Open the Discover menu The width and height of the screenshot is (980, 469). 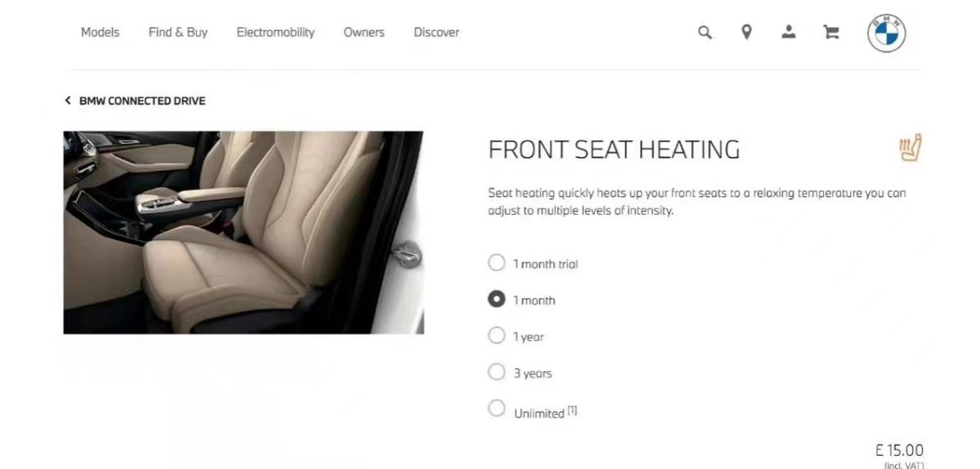coord(436,33)
